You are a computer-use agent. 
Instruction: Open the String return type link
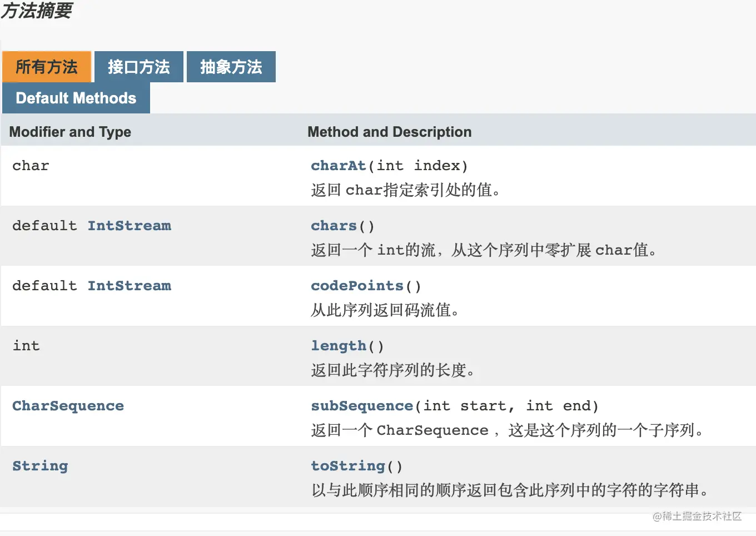click(x=40, y=466)
